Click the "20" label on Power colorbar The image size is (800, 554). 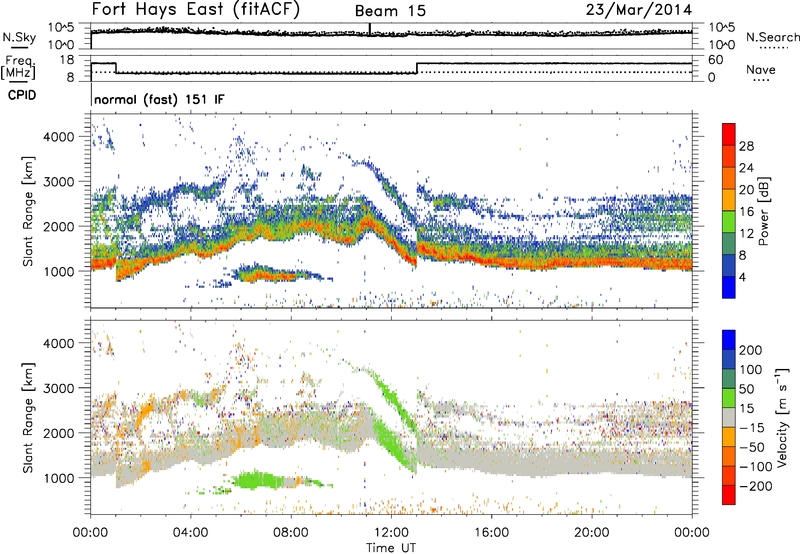tap(746, 190)
